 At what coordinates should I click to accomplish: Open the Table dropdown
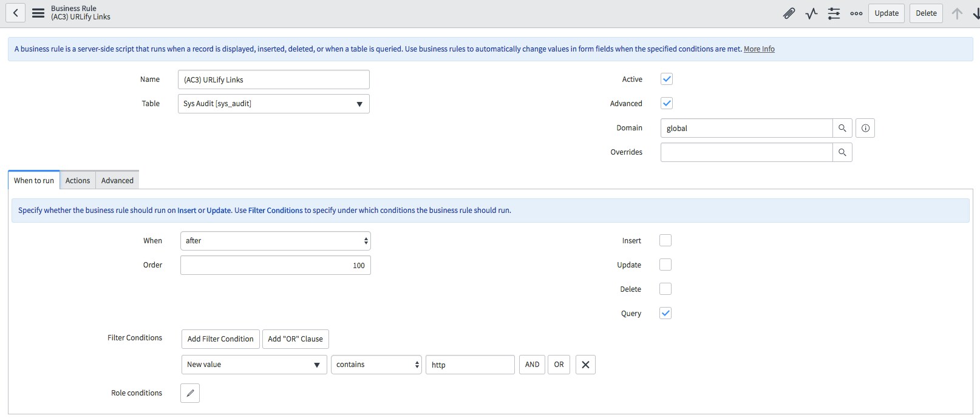(x=273, y=104)
